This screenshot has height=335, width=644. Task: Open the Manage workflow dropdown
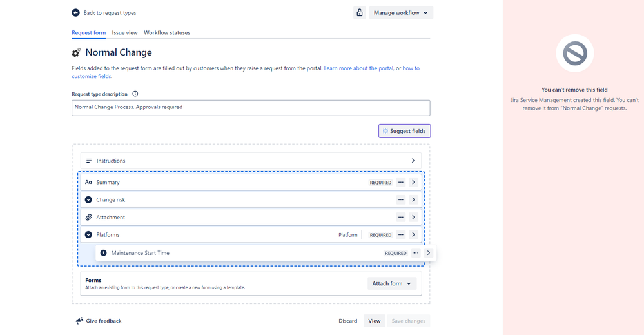401,13
